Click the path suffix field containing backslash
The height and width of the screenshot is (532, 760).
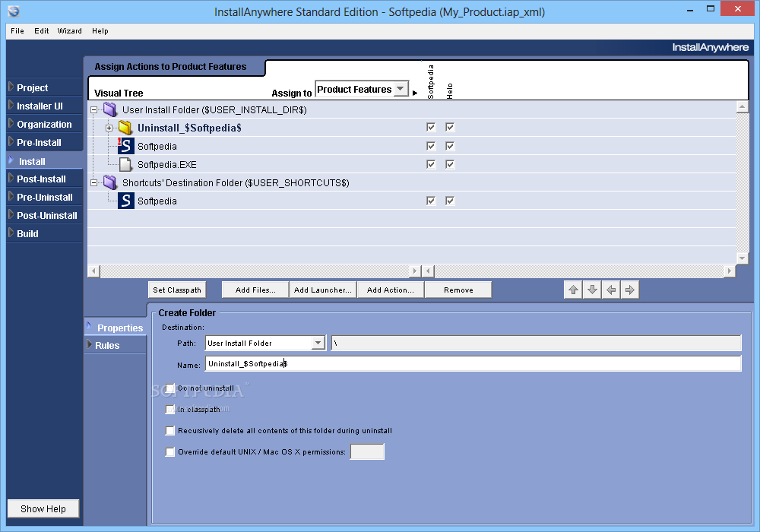536,343
